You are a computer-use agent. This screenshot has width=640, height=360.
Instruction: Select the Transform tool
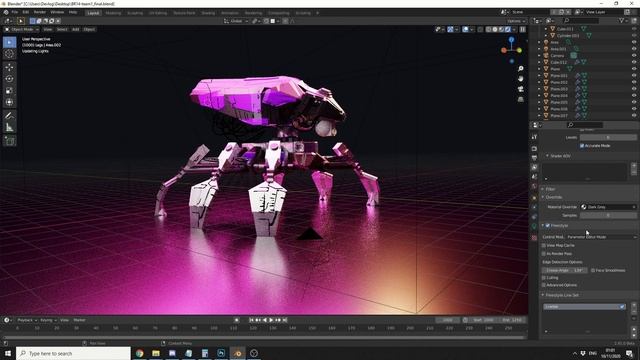[x=9, y=102]
